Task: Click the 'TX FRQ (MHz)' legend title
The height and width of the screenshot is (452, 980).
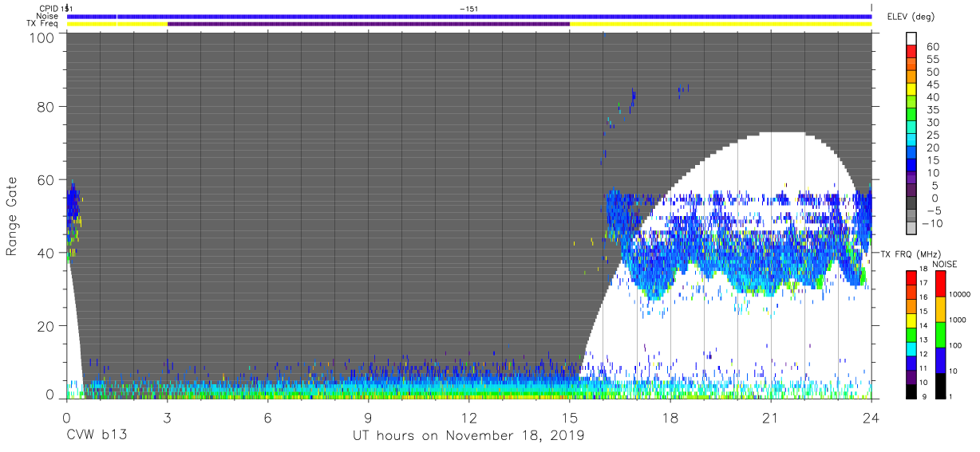Action: point(910,254)
